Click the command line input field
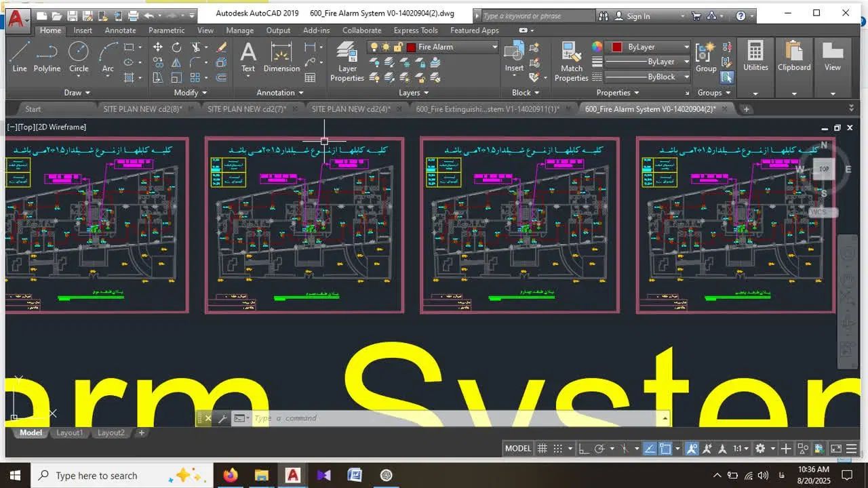The width and height of the screenshot is (868, 488). coord(454,418)
